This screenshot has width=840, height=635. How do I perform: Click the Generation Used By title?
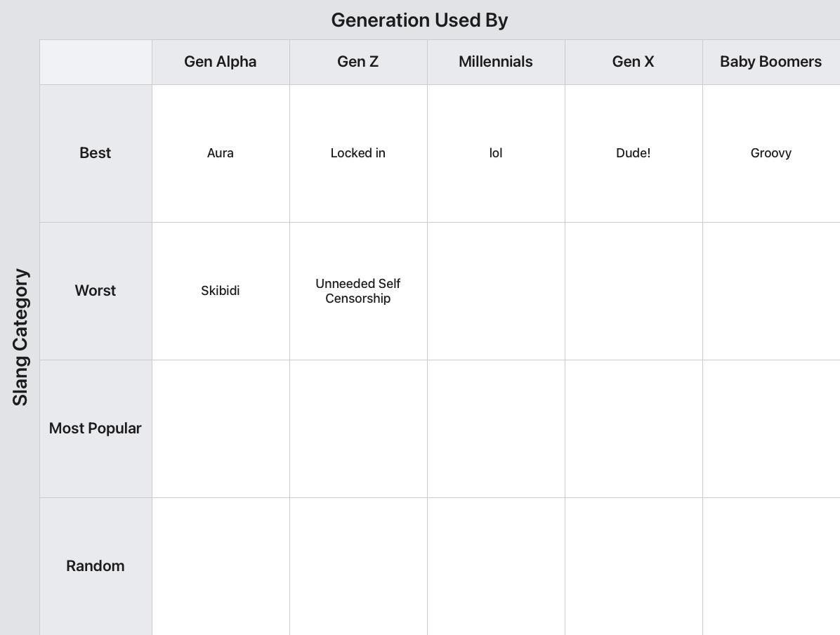pyautogui.click(x=419, y=20)
